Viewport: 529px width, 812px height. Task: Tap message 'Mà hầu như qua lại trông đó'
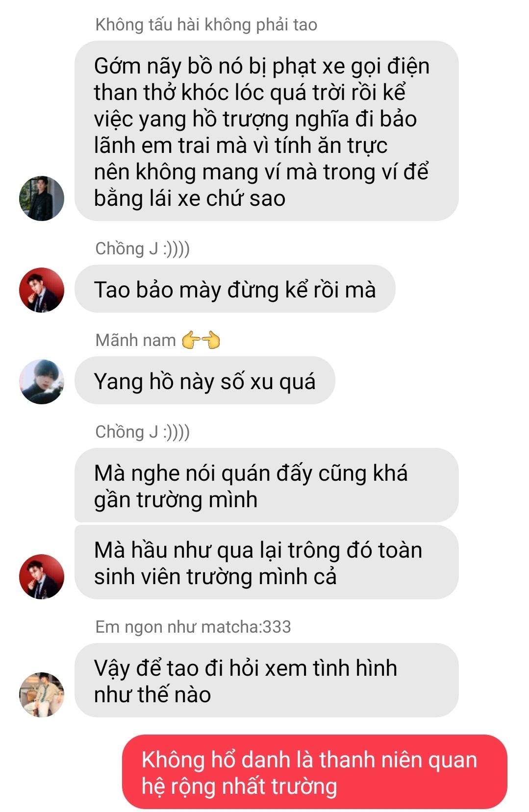point(266,562)
